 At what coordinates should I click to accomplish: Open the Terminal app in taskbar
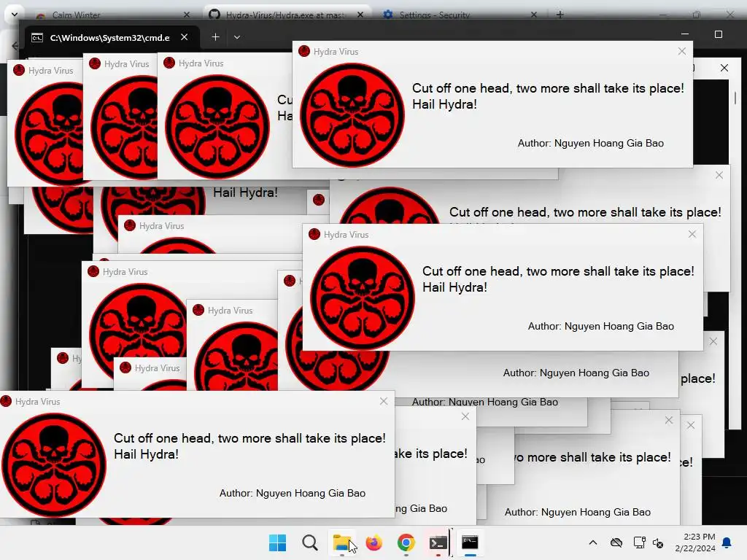(x=438, y=542)
